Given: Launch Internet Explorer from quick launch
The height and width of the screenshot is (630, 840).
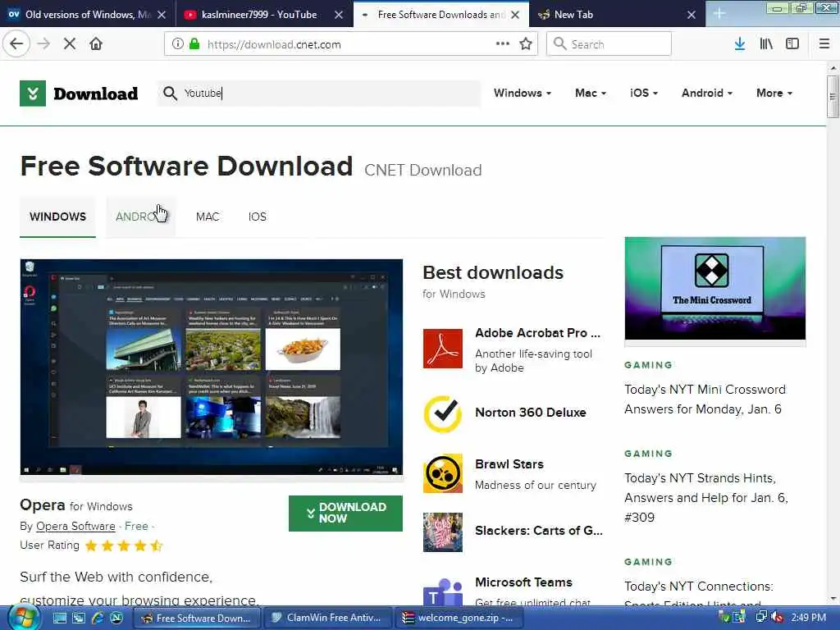Looking at the screenshot, I should [x=98, y=618].
